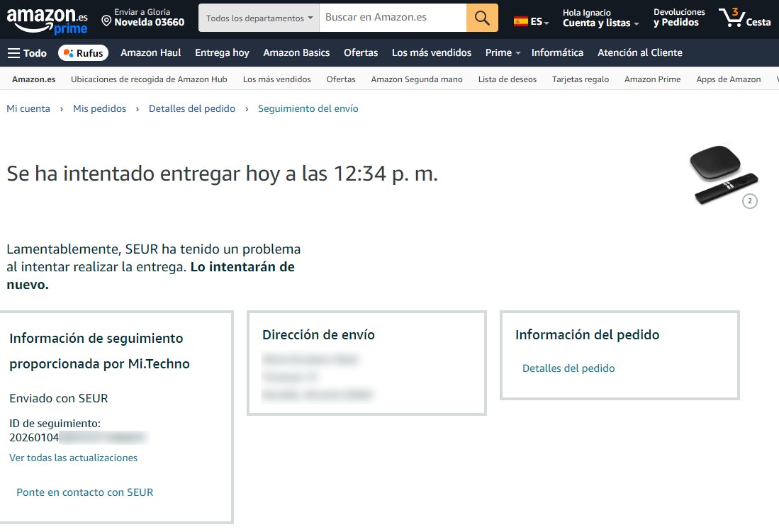Go to Mi cuenta breadcrumb
The height and width of the screenshot is (532, 779).
28,109
